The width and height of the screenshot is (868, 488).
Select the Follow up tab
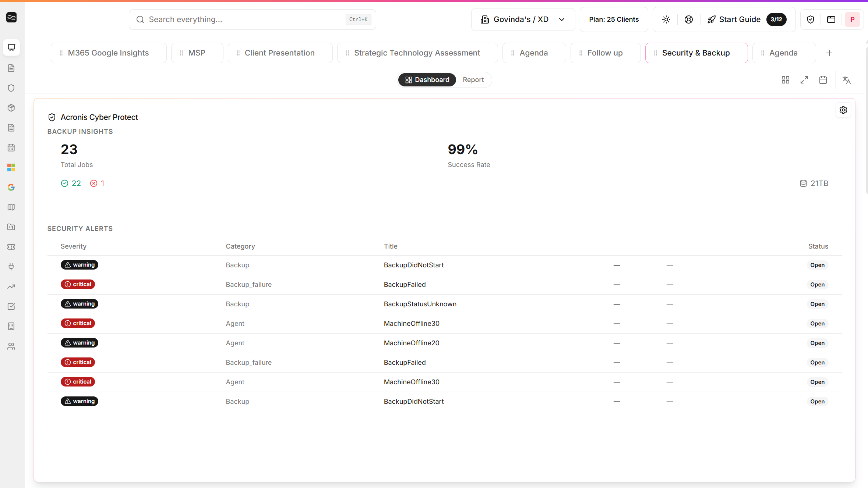[x=605, y=53]
